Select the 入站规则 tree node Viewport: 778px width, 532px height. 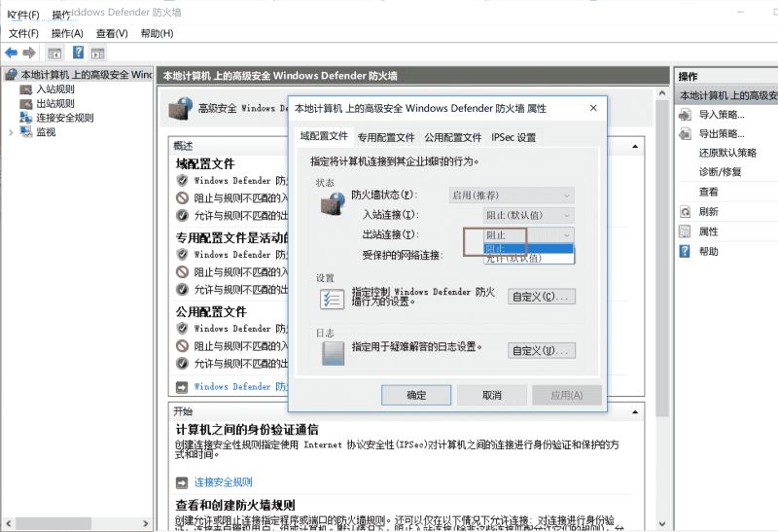point(55,89)
